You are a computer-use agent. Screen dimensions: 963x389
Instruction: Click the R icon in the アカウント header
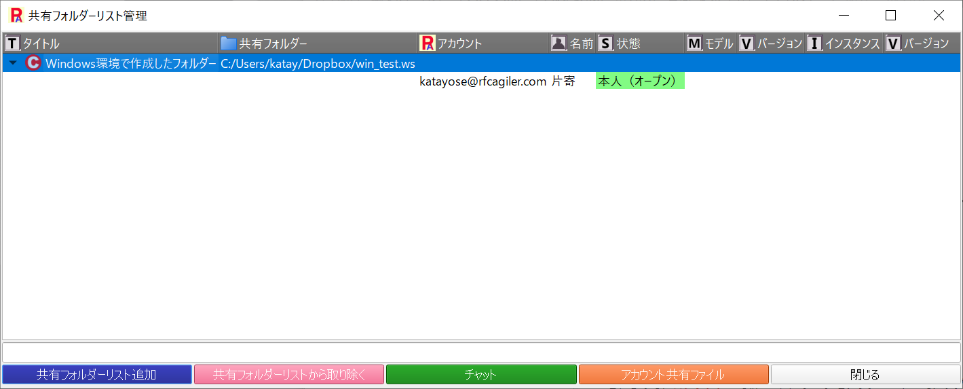(x=427, y=43)
